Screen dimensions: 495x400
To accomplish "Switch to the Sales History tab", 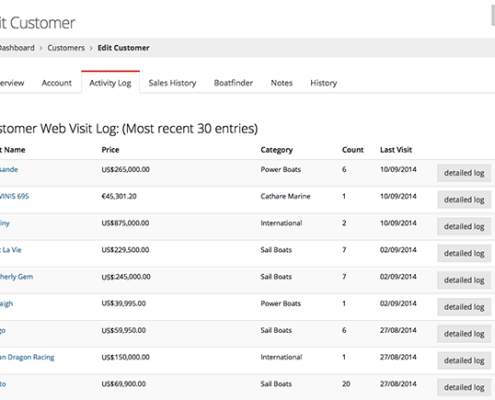I will pyautogui.click(x=172, y=83).
